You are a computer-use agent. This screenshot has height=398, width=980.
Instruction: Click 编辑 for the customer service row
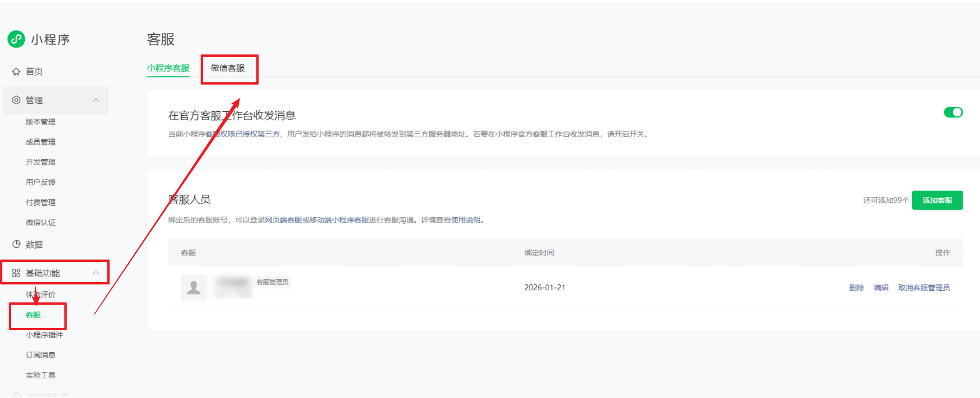coord(881,288)
